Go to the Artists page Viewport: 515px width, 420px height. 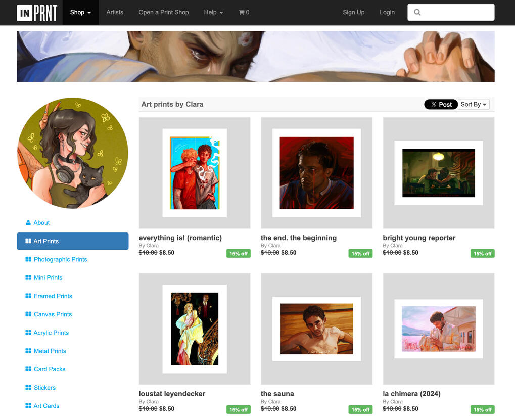click(115, 12)
